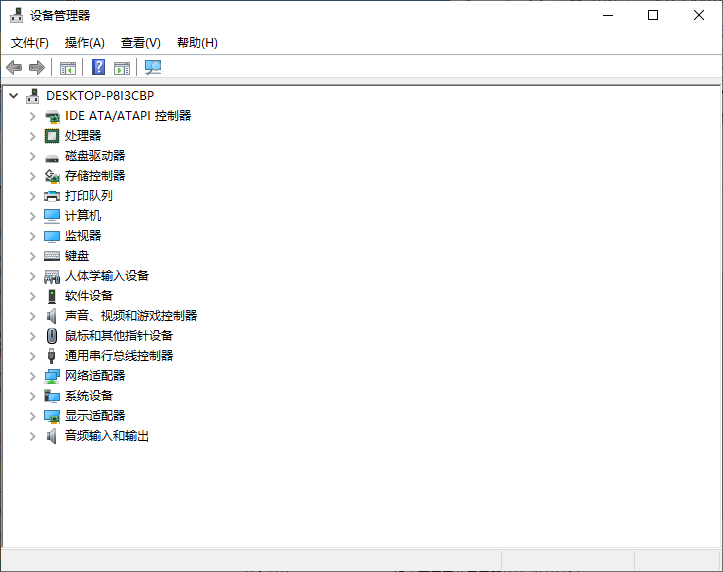
Task: Click the IDE ATA/ATAPI 控制器 icon
Action: tap(52, 117)
